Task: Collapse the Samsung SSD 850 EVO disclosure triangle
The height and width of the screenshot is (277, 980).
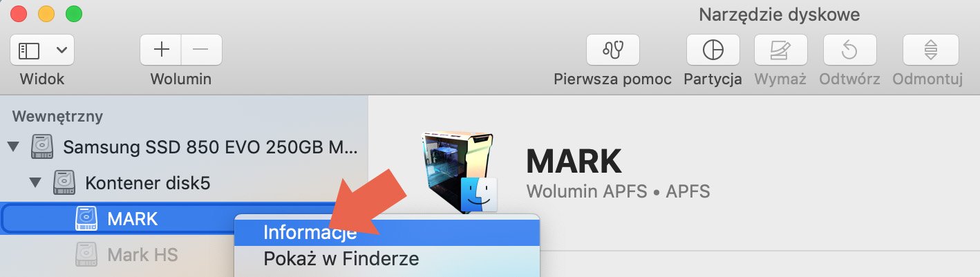Action: pos(12,146)
